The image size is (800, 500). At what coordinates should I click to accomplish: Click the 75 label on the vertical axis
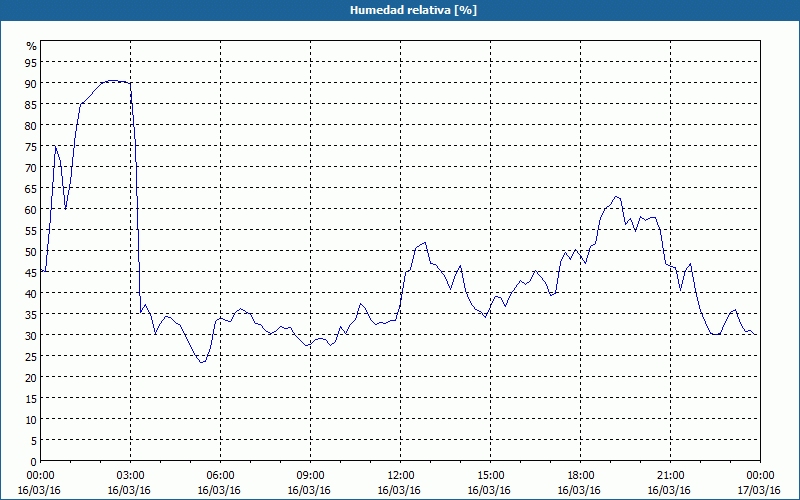click(x=31, y=146)
